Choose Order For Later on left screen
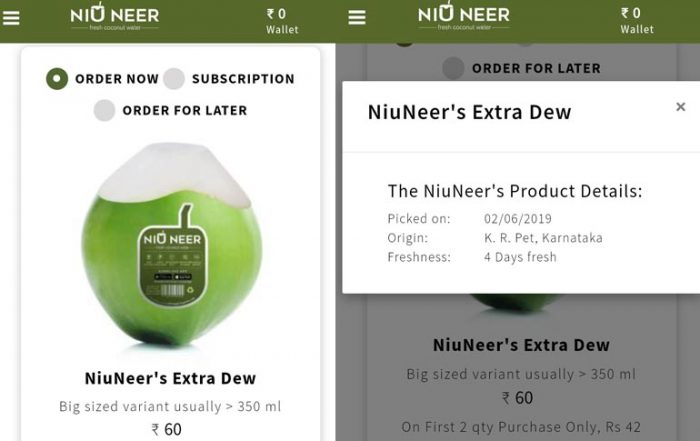Image resolution: width=700 pixels, height=441 pixels. pyautogui.click(x=171, y=110)
